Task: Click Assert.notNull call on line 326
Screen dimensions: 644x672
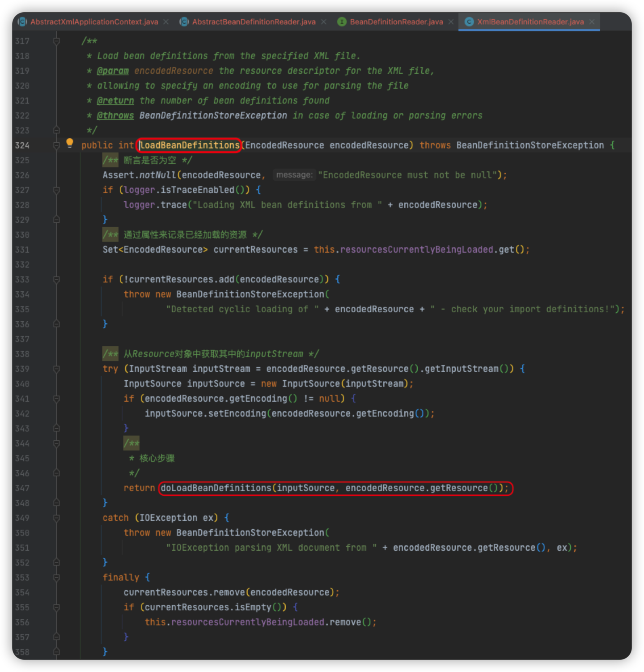Action: click(140, 175)
